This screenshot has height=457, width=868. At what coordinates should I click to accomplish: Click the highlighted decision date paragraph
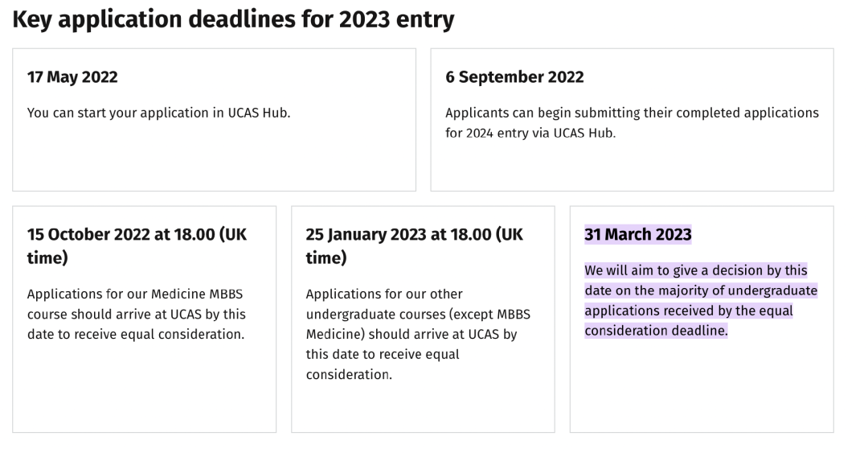point(701,301)
